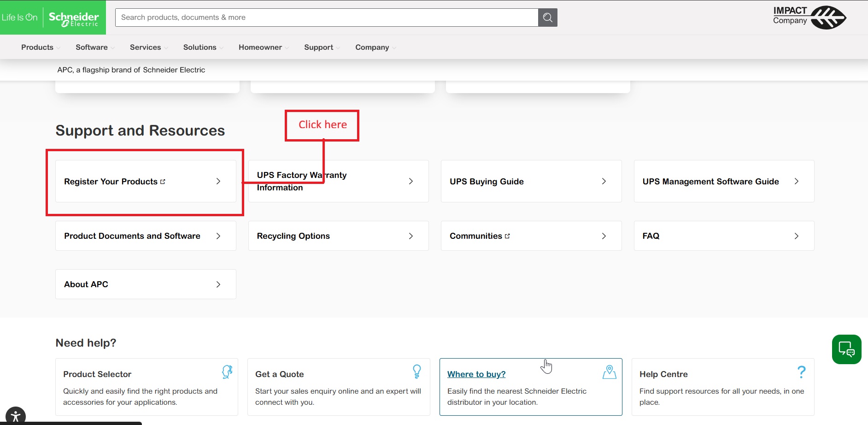
Task: Expand the Company menu chevron
Action: 394,48
